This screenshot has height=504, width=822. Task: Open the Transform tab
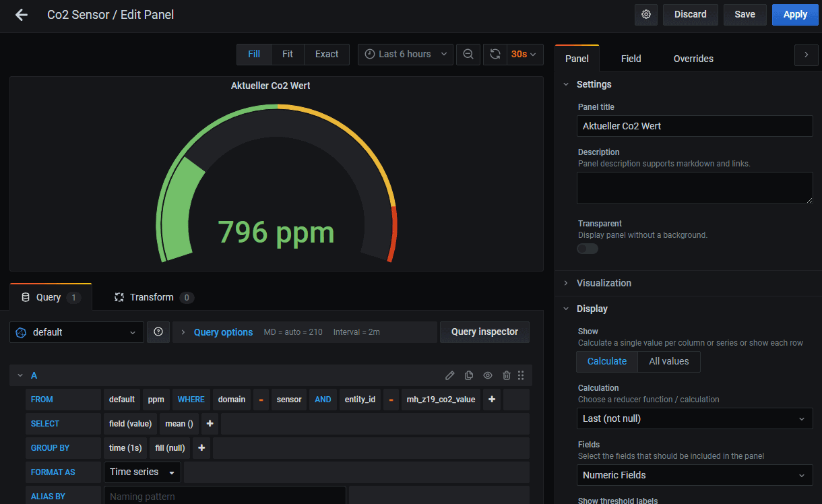click(152, 297)
